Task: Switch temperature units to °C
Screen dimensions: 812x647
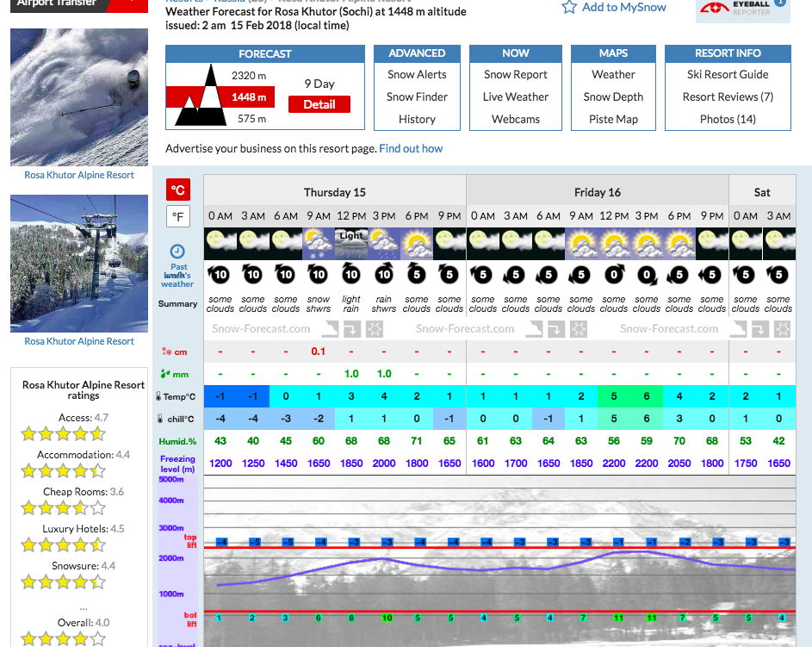Action: [x=178, y=190]
